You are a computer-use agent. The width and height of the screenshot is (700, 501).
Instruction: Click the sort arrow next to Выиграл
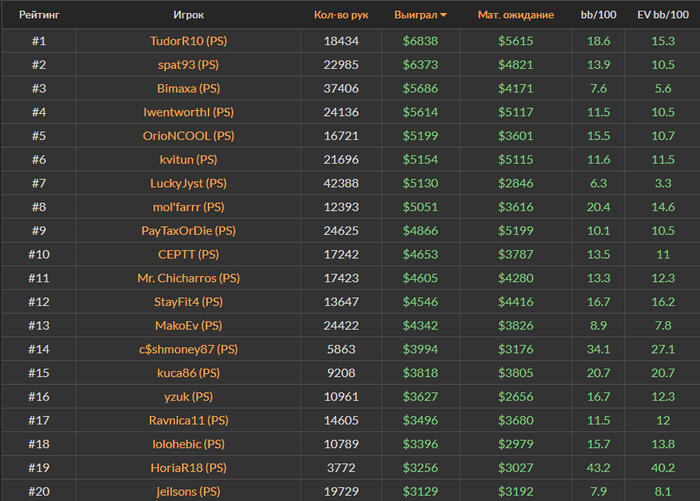point(443,15)
